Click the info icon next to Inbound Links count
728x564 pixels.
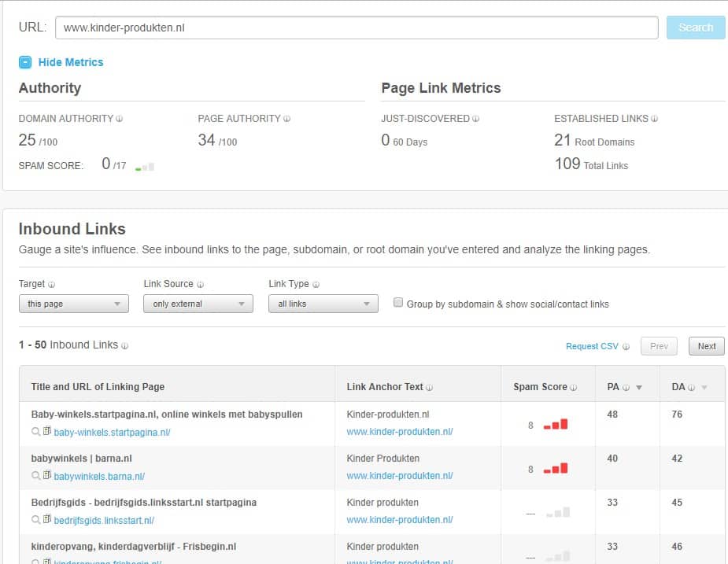coord(124,345)
